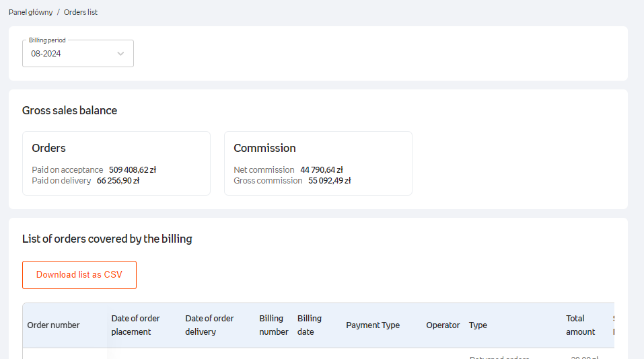
Task: Download list as CSV
Action: [x=79, y=275]
